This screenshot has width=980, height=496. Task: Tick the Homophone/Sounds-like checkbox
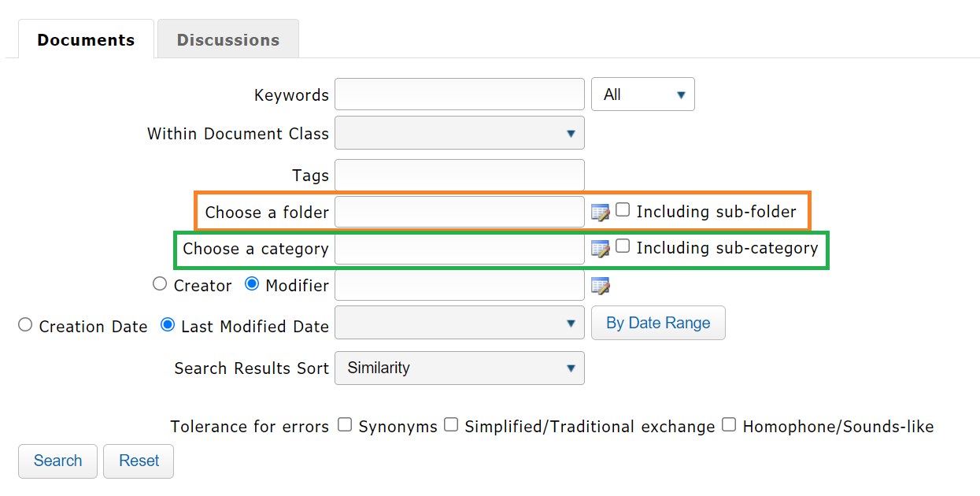729,425
